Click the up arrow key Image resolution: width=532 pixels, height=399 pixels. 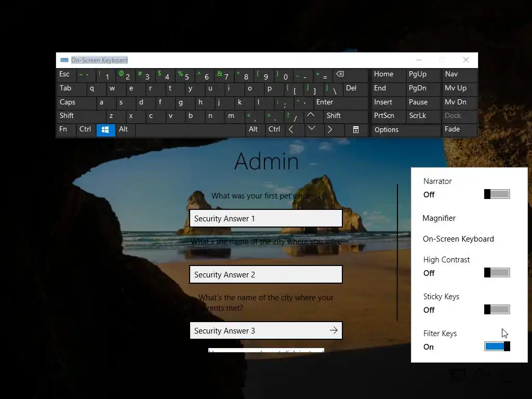point(314,116)
